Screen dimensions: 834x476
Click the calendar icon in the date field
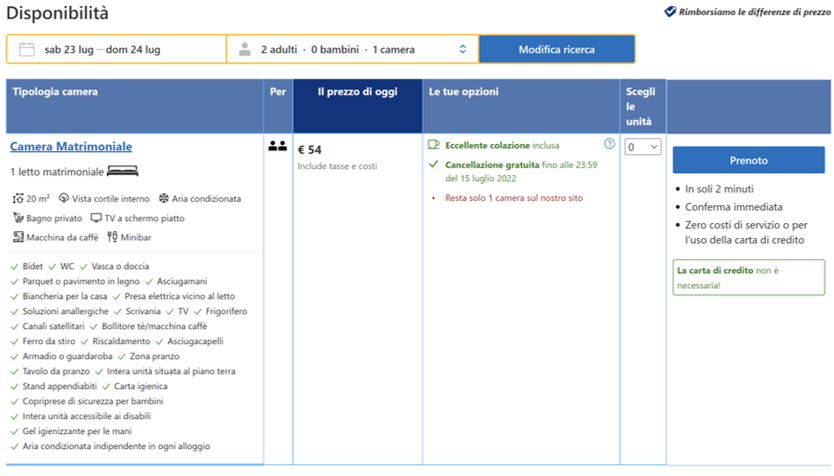pos(27,49)
